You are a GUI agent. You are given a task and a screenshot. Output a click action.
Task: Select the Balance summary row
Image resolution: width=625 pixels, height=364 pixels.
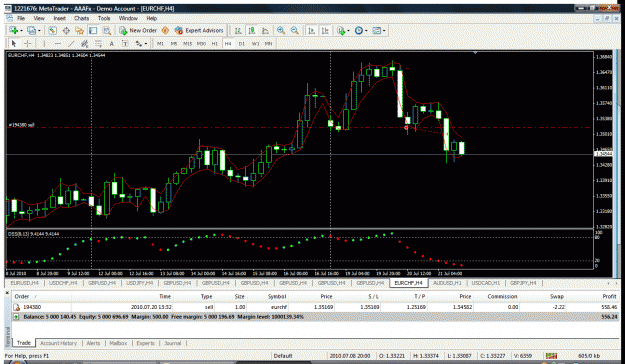point(315,317)
